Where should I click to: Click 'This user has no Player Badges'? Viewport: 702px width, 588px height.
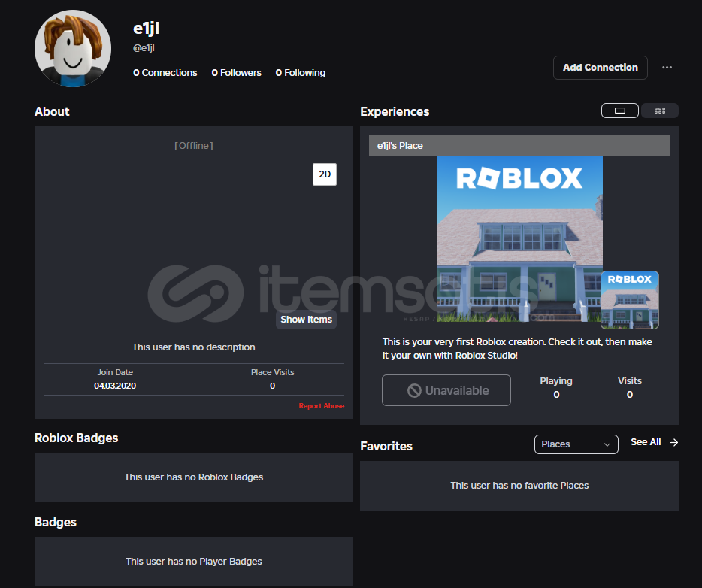(x=194, y=561)
